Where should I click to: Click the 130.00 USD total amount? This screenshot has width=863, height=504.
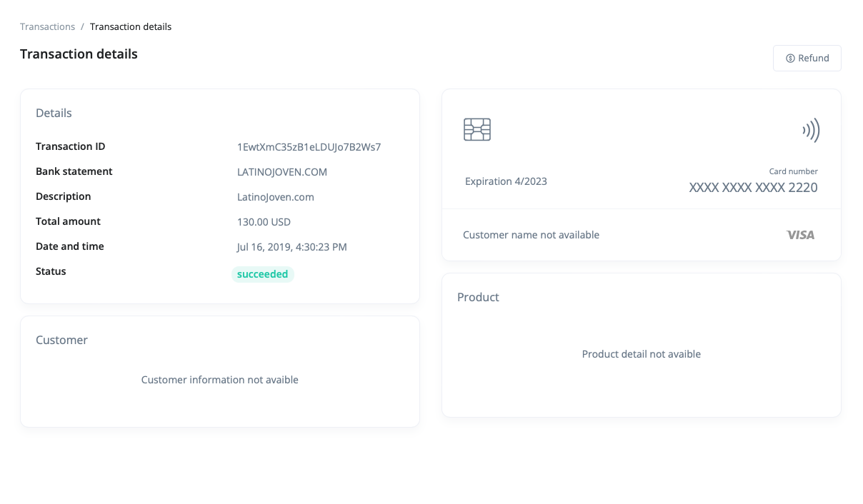coord(264,222)
